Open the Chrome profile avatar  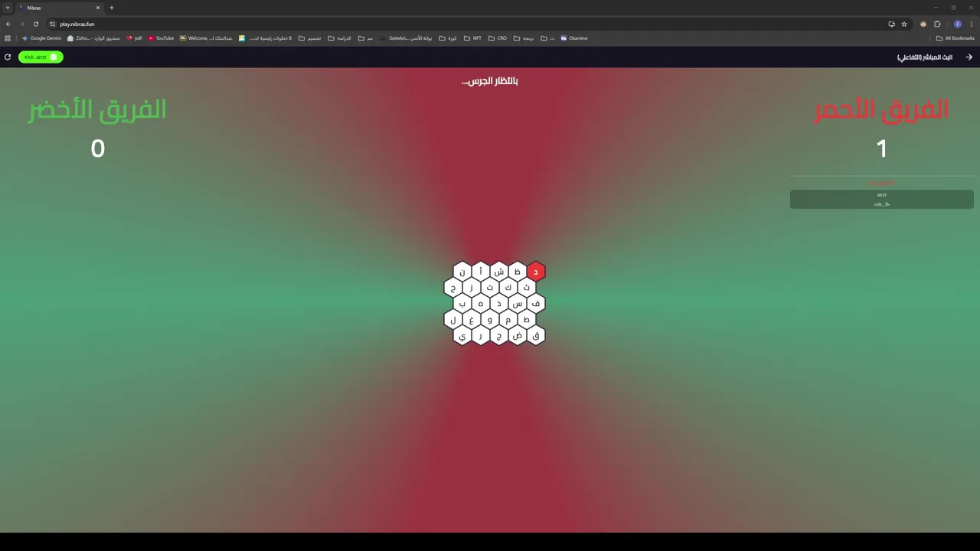[x=957, y=24]
